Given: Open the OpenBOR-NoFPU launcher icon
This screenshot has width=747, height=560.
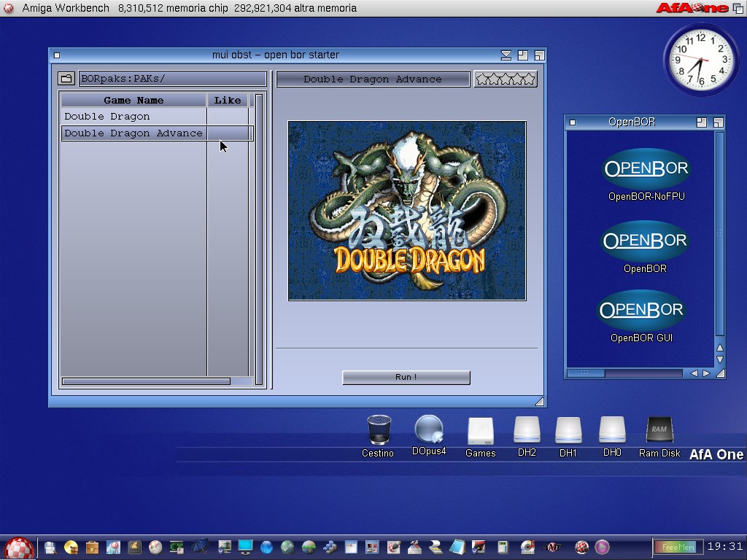Looking at the screenshot, I should point(646,169).
